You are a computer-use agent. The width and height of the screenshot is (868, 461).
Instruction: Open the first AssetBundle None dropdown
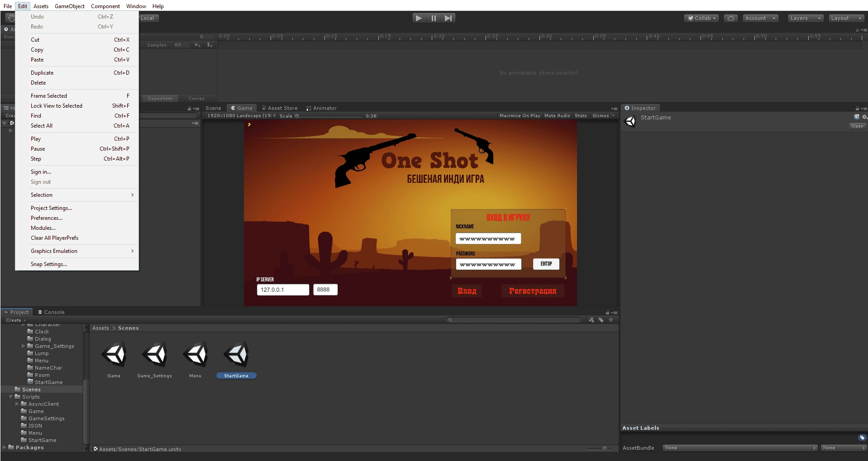740,448
